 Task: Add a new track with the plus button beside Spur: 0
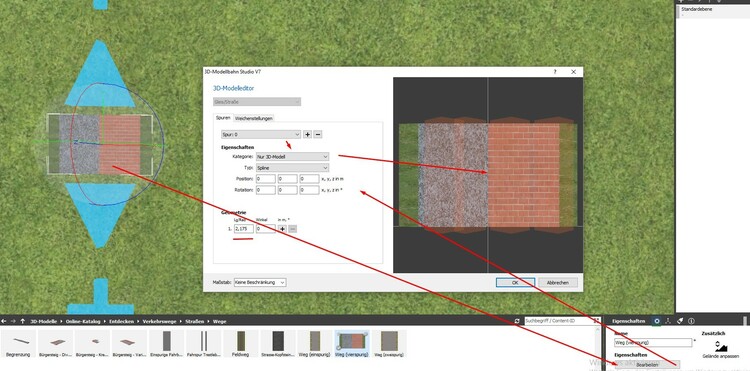coord(308,134)
